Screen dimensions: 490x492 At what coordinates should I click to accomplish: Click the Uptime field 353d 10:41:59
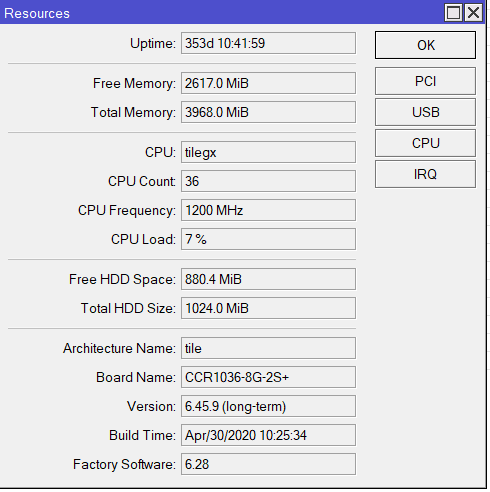click(x=268, y=43)
